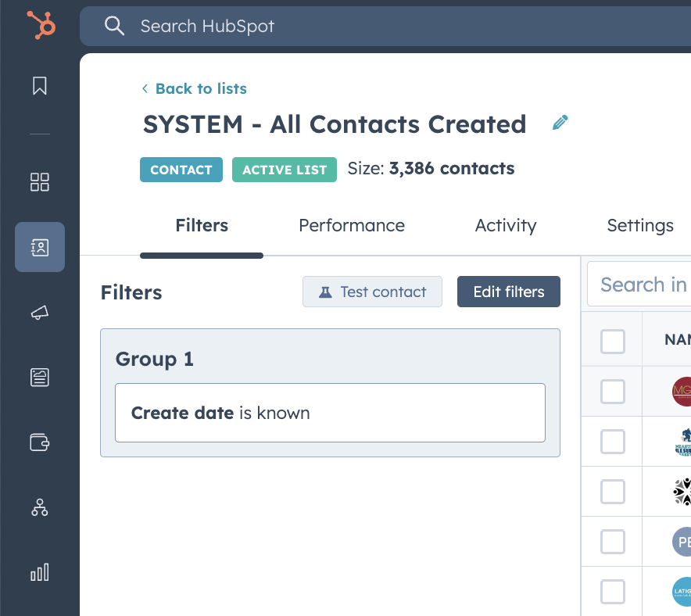Open the Content sidebar icon

click(x=40, y=378)
